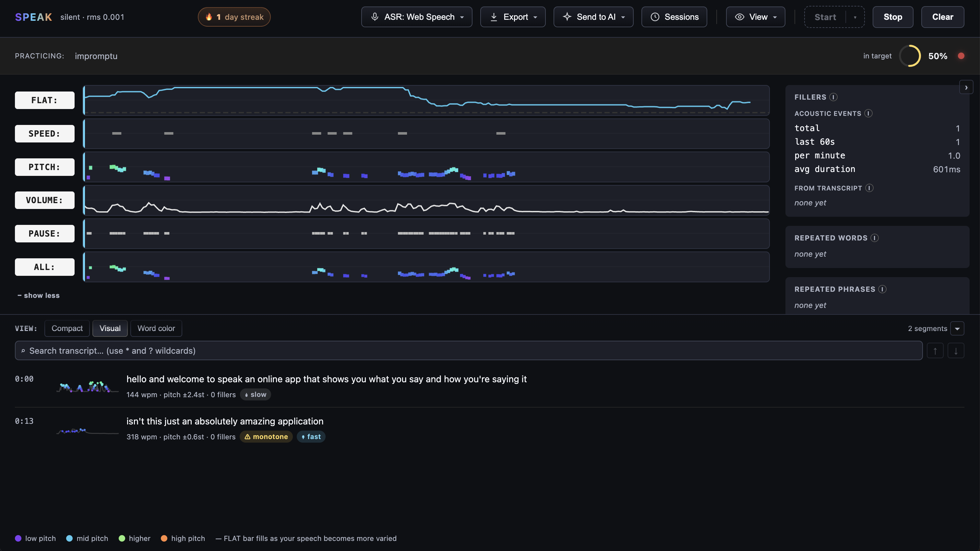The height and width of the screenshot is (551, 980).
Task: Click the mid pitch legend swatch
Action: click(69, 538)
